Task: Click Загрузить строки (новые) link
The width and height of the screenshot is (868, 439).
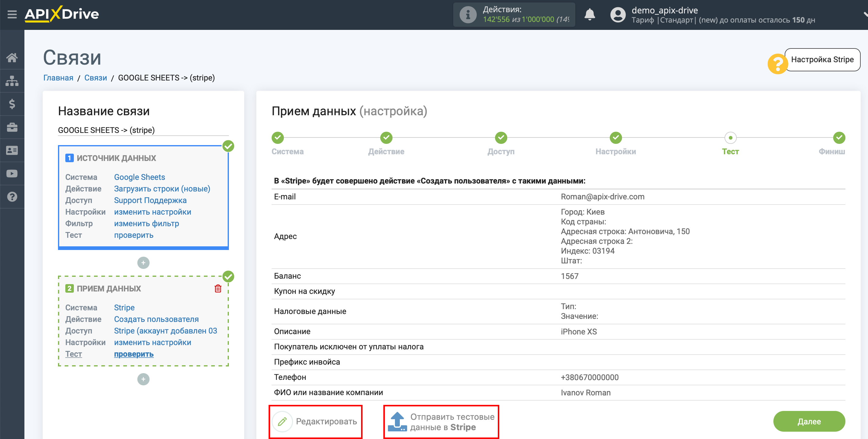Action: tap(162, 188)
